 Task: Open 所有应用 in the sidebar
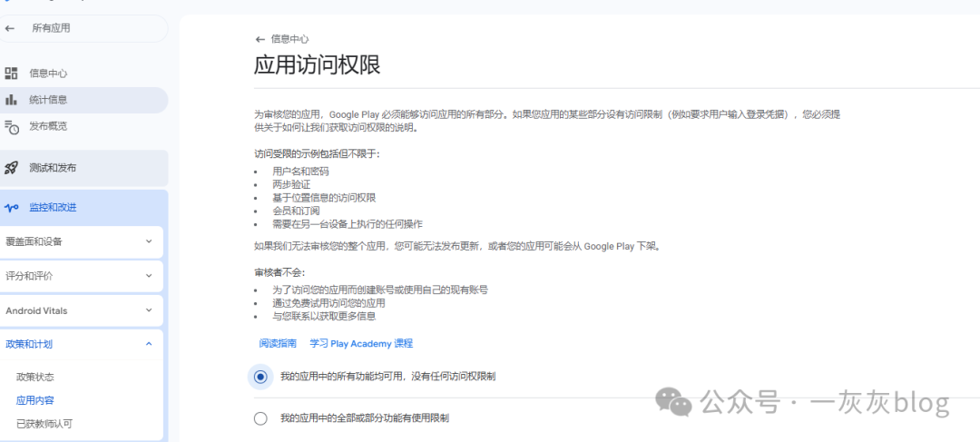point(83,28)
